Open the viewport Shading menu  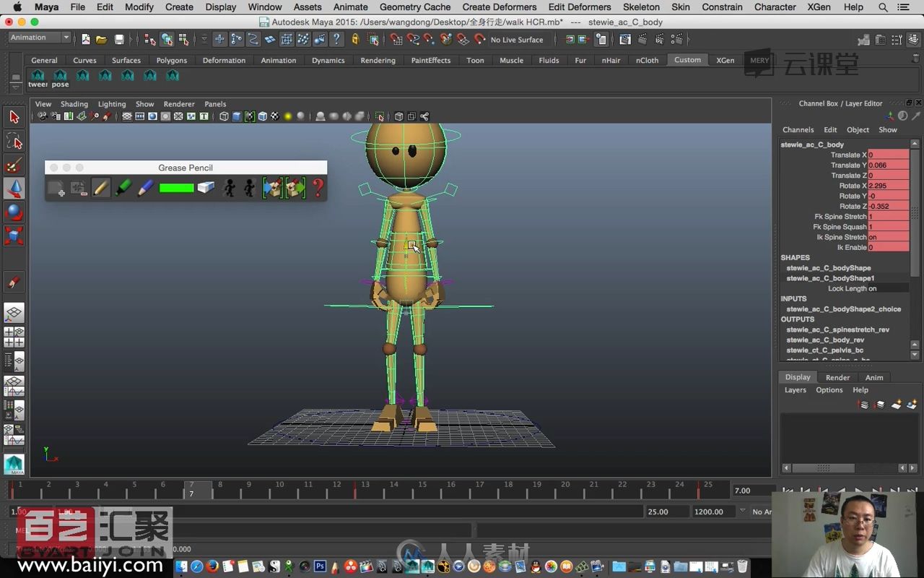tap(74, 104)
